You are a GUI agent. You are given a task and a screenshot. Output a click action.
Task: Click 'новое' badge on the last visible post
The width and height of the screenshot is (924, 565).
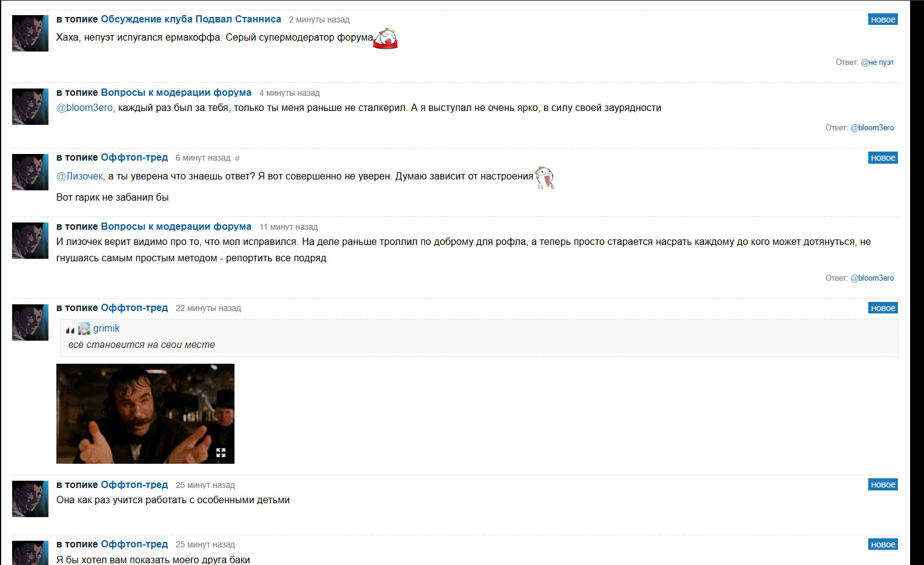click(x=883, y=544)
